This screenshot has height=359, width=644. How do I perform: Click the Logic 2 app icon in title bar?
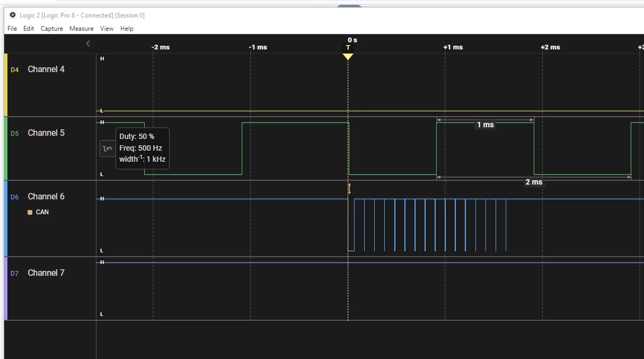13,15
